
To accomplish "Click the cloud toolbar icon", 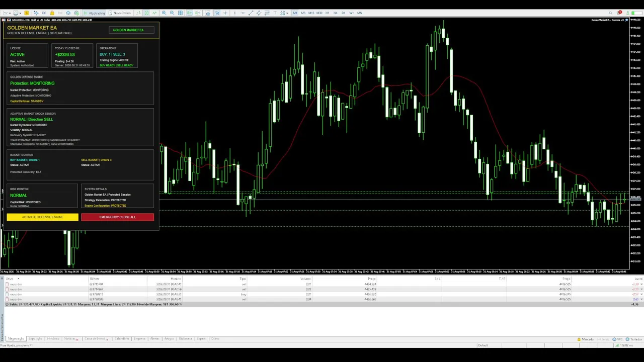I will 68,13.
